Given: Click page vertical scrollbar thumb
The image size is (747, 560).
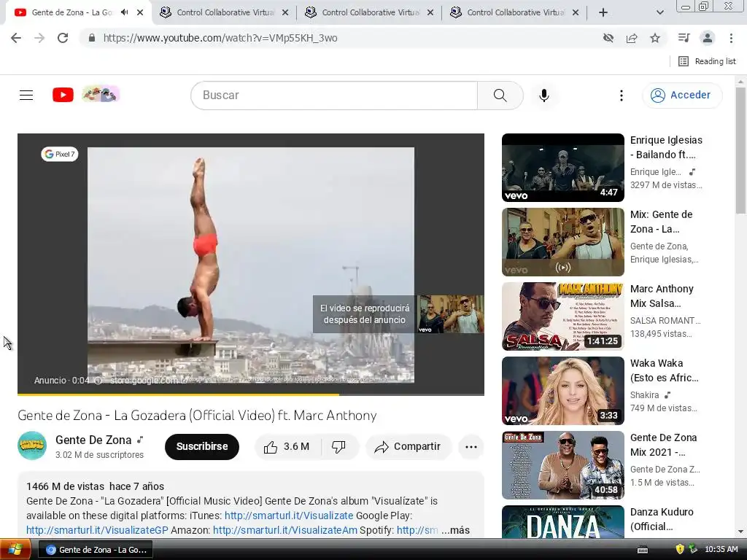Looking at the screenshot, I should pos(741,150).
